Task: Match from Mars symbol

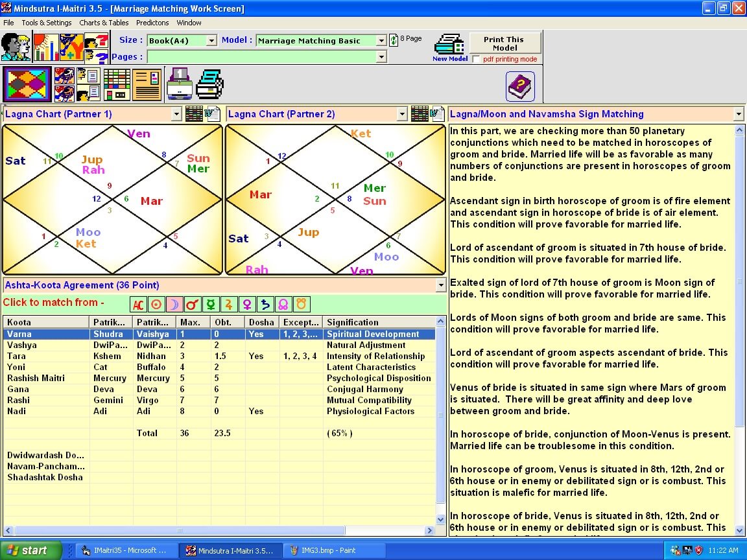Action: pos(193,304)
